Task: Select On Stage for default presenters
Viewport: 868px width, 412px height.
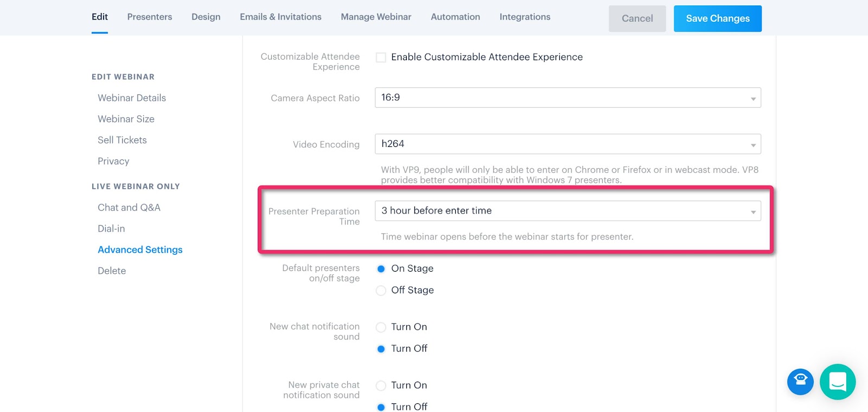Action: (381, 269)
